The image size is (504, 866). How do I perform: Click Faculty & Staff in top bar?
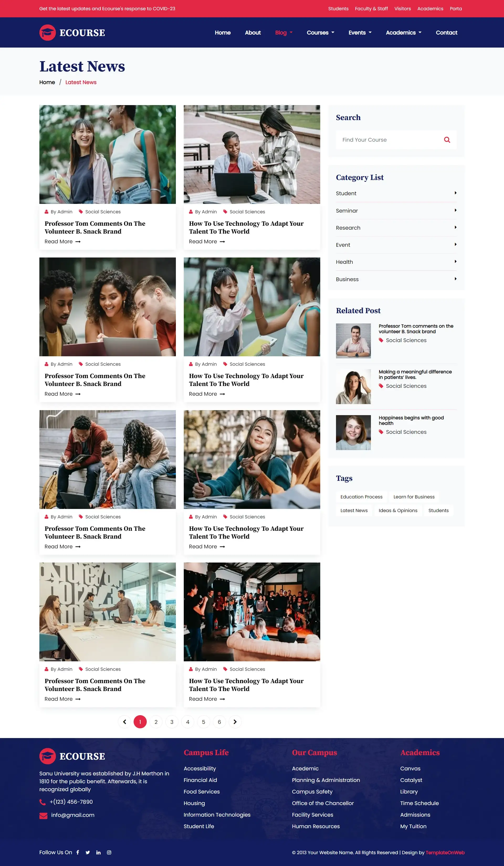371,9
